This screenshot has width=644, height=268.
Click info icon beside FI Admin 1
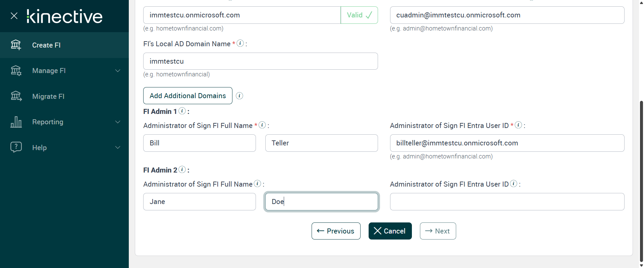click(182, 111)
